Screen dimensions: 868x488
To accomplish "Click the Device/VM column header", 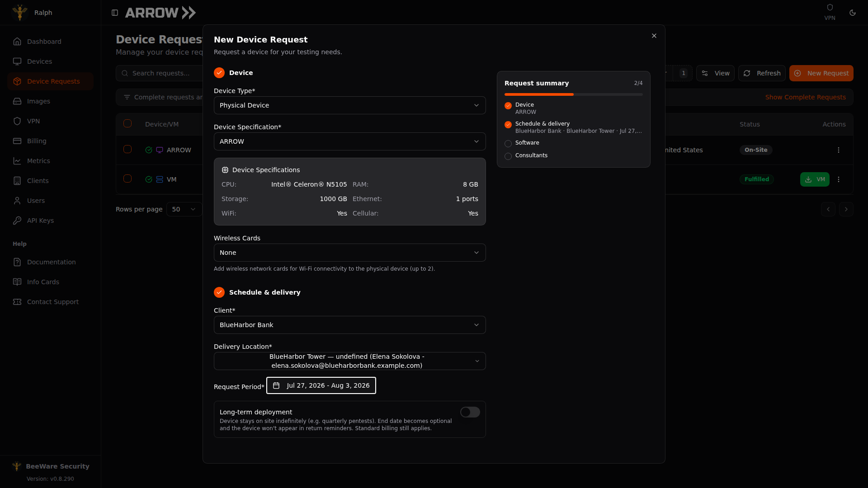I will pos(161,124).
